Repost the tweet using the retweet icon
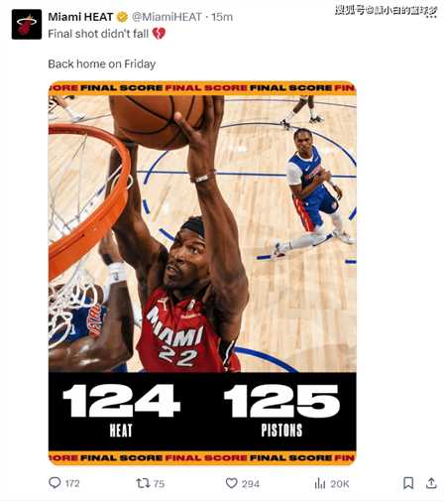The height and width of the screenshot is (504, 446). point(144,483)
